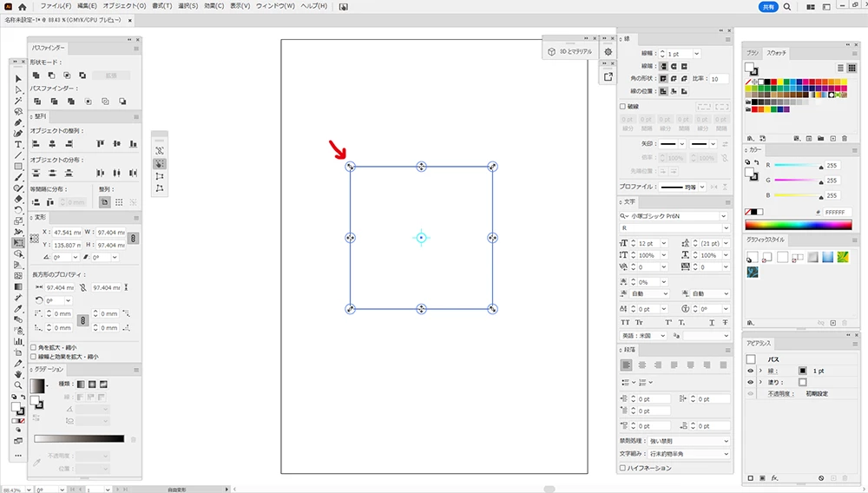The image size is (868, 493).
Task: Click the blue Share button
Action: pyautogui.click(x=768, y=7)
